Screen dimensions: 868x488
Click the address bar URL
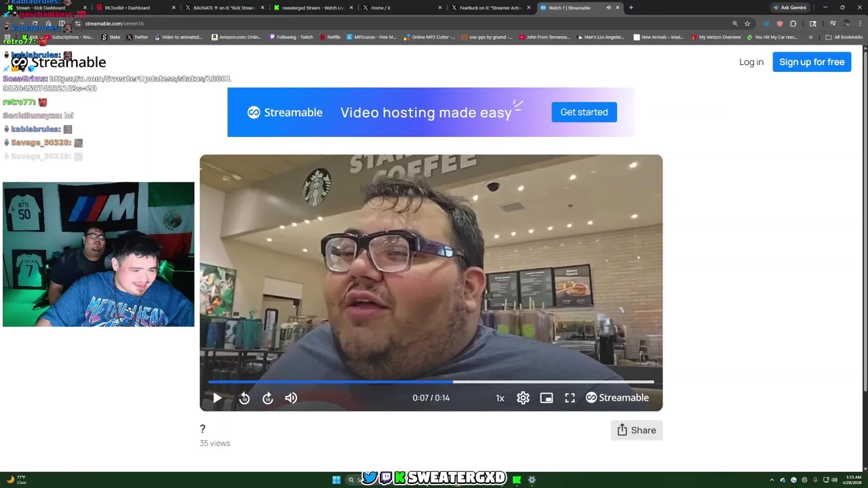click(114, 24)
